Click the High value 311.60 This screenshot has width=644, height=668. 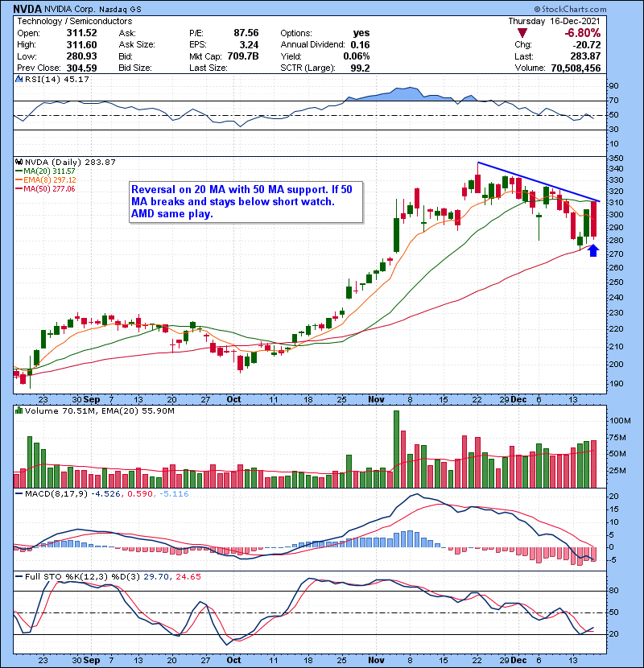[x=81, y=45]
